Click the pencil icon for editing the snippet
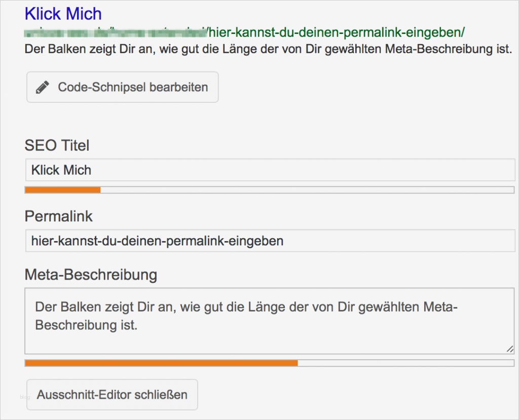Screen dimensions: 519x420 click(43, 87)
